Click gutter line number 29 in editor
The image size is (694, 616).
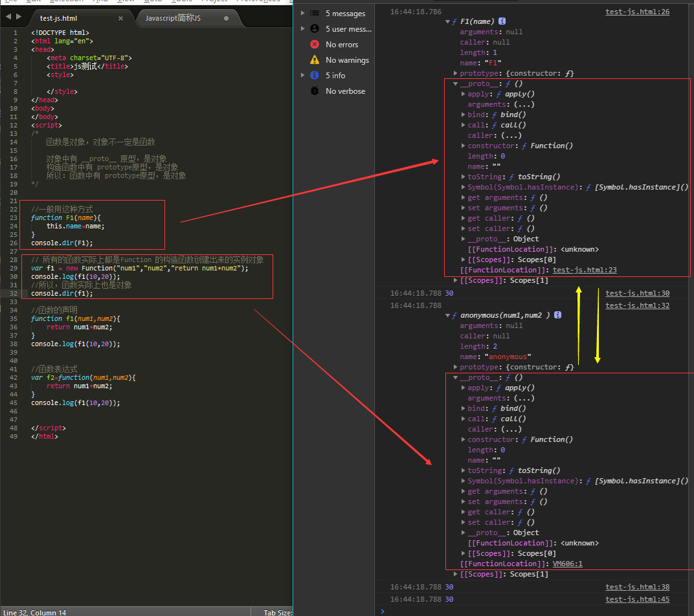point(14,268)
